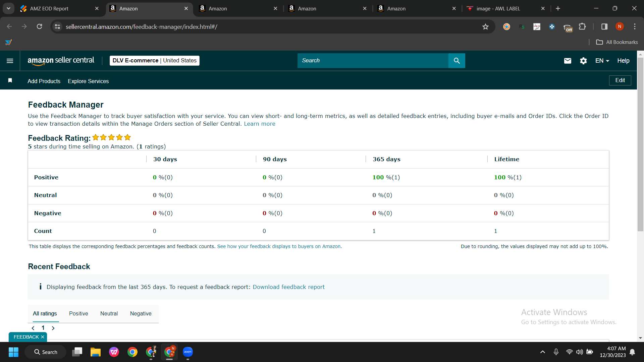Viewport: 644px width, 362px height.
Task: Select the Positive feedback tab
Action: (78, 313)
